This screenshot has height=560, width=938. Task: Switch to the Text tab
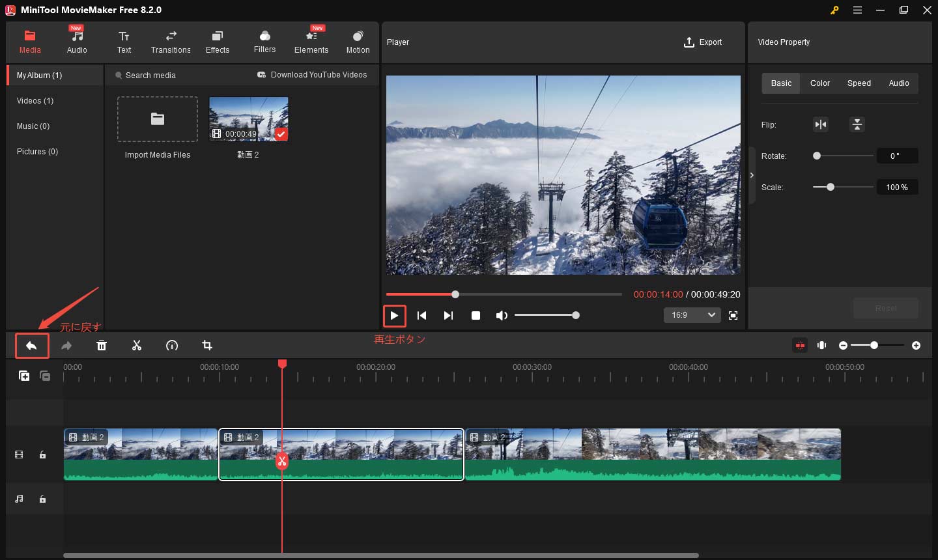(x=124, y=42)
